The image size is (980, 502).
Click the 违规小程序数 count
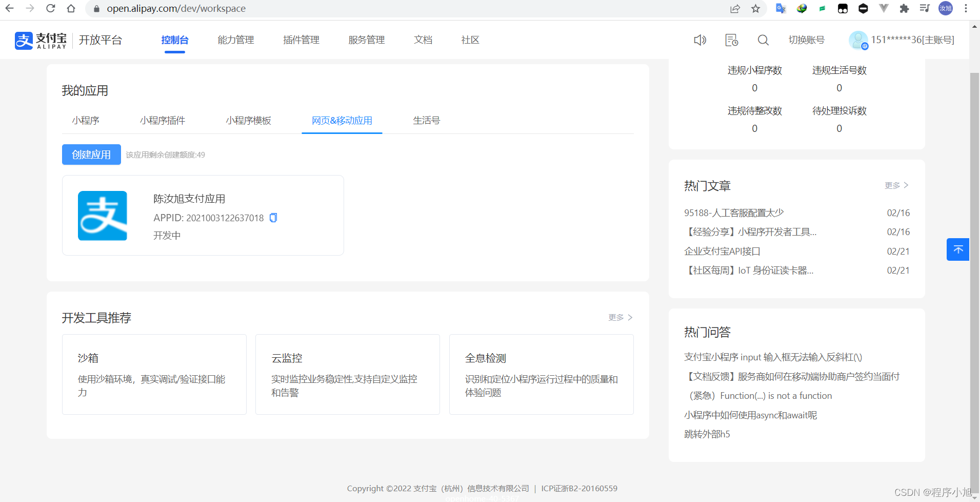754,88
